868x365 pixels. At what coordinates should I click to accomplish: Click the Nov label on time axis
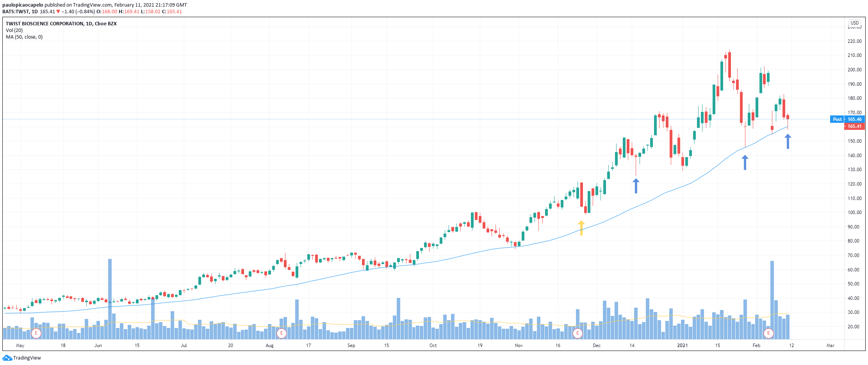coord(519,346)
